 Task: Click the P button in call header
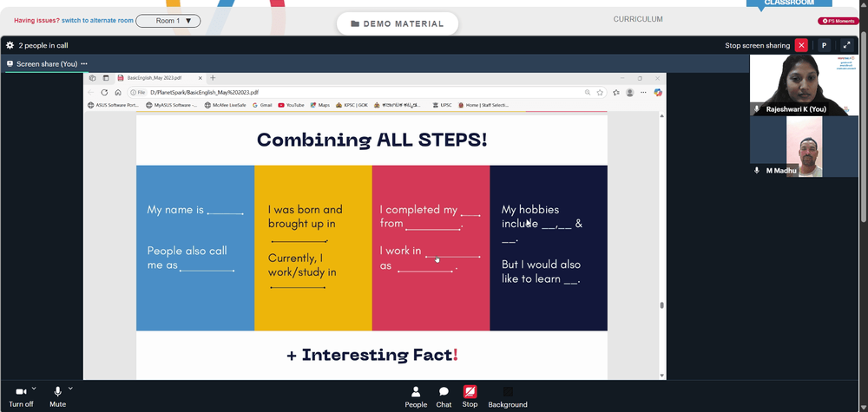click(824, 45)
